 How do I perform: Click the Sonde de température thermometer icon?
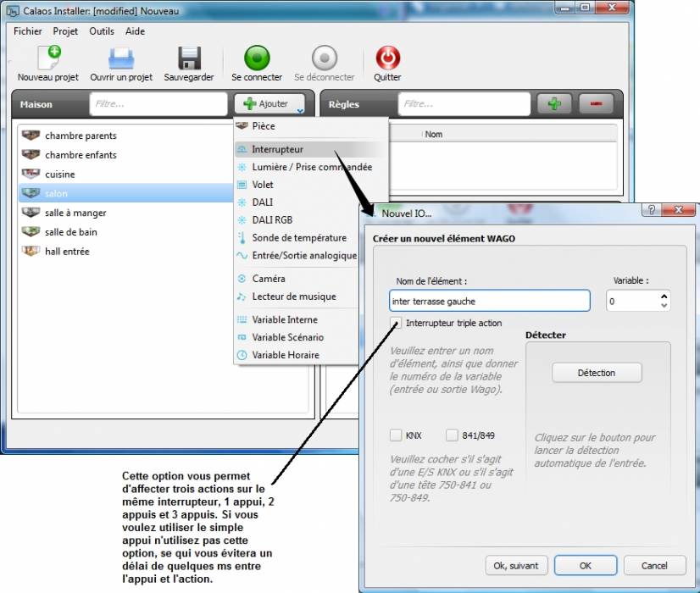[x=242, y=237]
